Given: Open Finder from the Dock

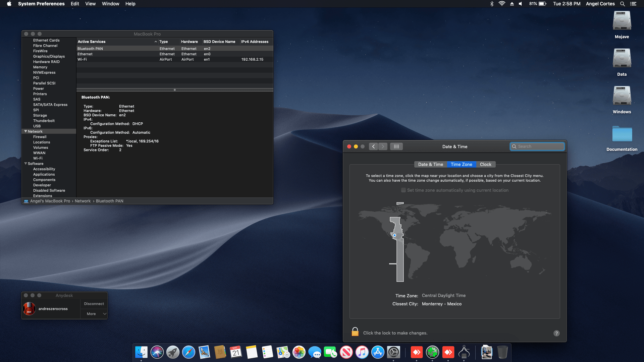Looking at the screenshot, I should tap(141, 352).
